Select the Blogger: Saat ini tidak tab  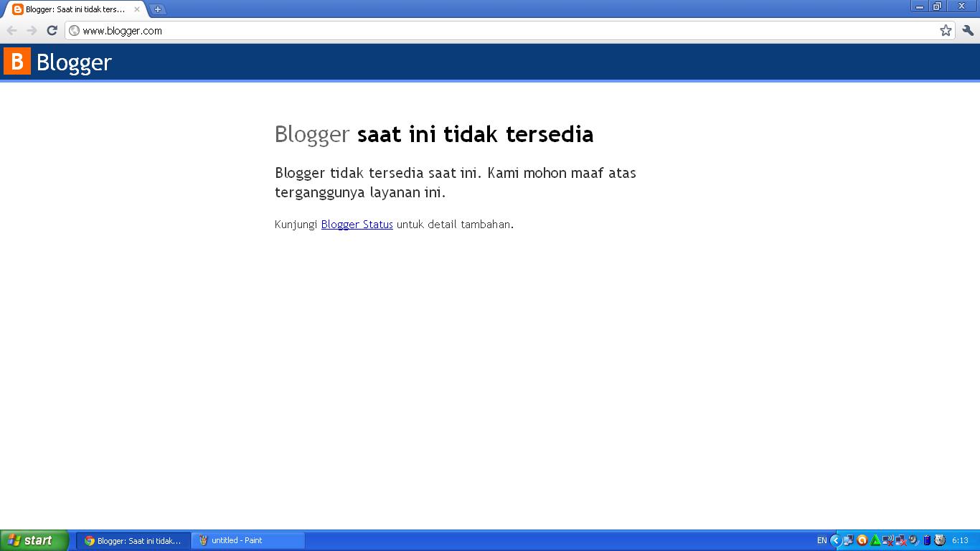[x=75, y=9]
